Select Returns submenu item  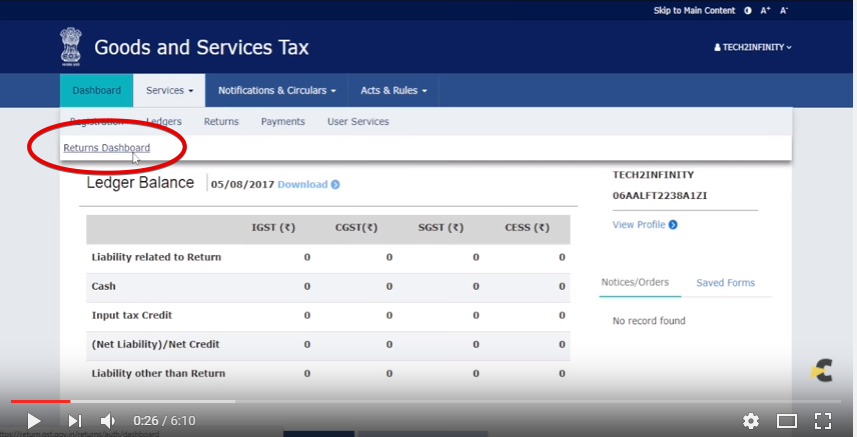point(221,121)
